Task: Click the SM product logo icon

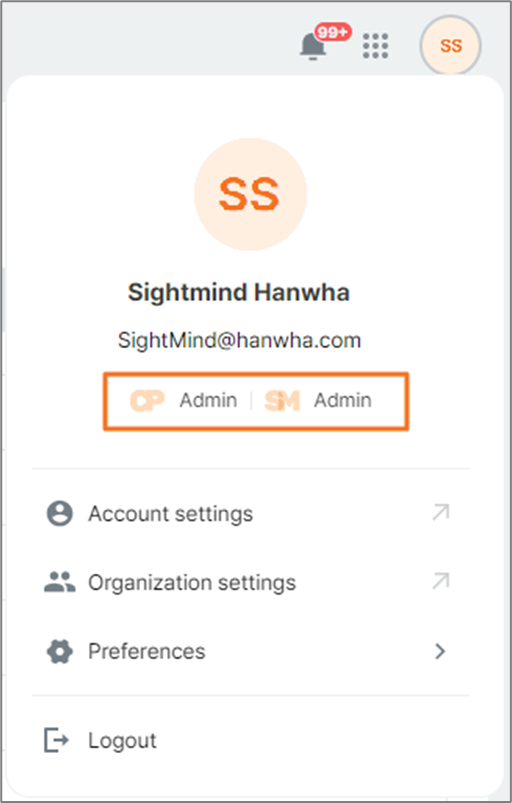Action: [x=282, y=400]
